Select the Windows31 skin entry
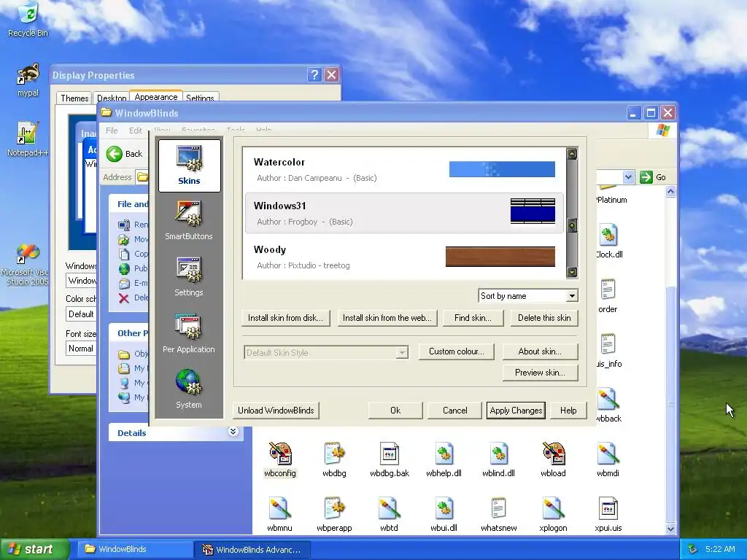This screenshot has height=560, width=747. point(404,213)
